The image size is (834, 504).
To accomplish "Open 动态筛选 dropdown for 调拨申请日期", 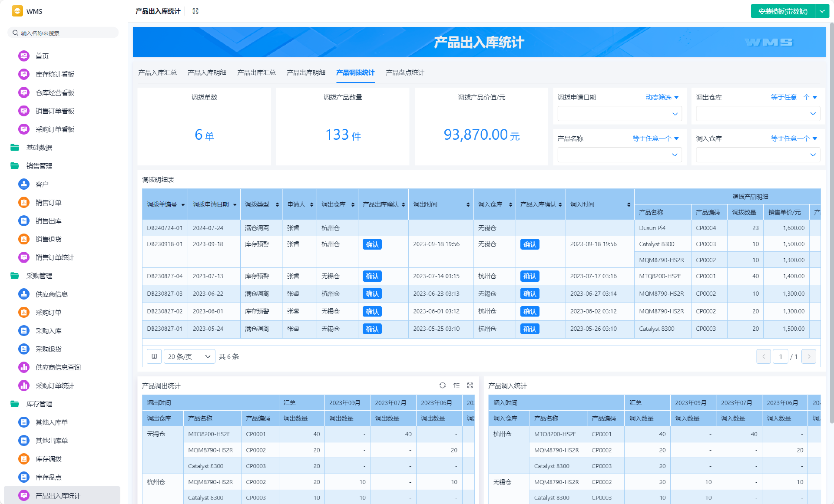I will click(x=662, y=97).
